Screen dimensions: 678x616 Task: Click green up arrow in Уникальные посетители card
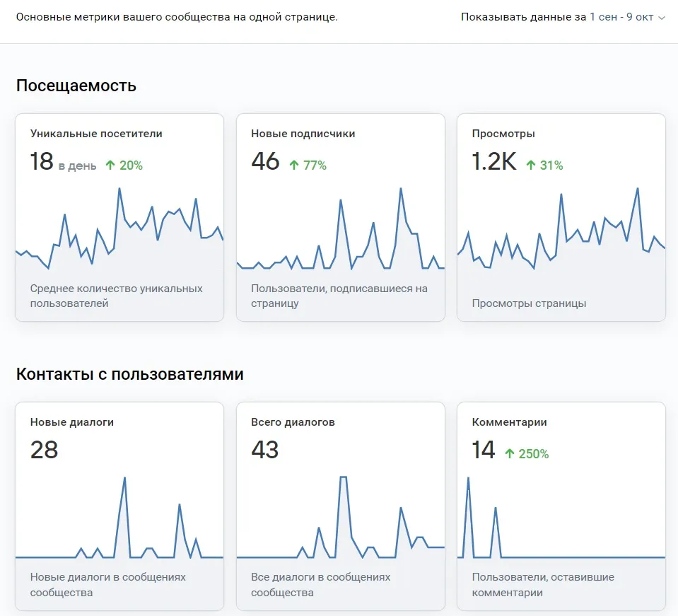click(x=110, y=165)
